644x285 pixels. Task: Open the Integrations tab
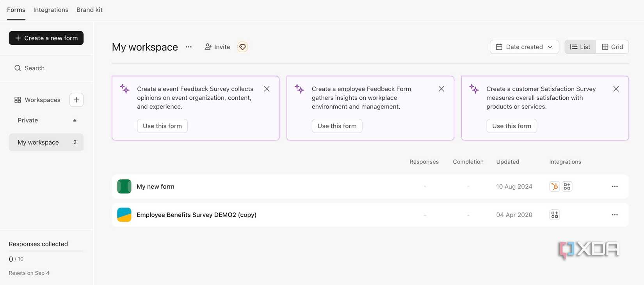pyautogui.click(x=51, y=10)
